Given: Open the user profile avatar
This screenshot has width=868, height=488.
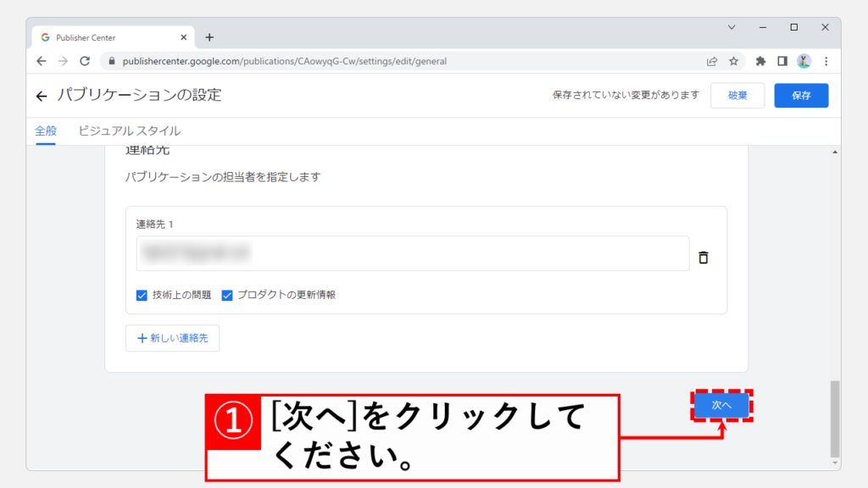Looking at the screenshot, I should [804, 61].
